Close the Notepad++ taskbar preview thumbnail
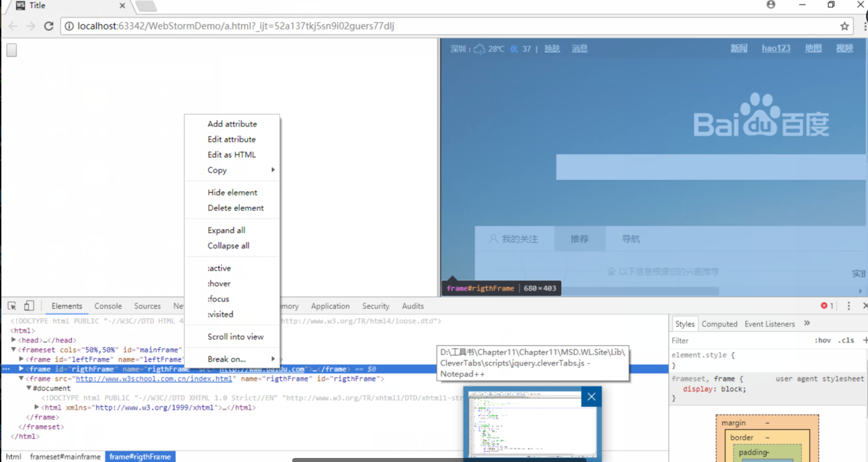 tap(591, 397)
